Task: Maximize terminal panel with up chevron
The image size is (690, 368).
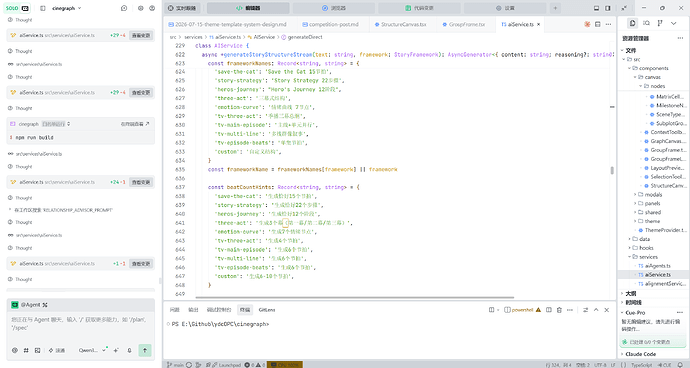Action: pyautogui.click(x=596, y=310)
